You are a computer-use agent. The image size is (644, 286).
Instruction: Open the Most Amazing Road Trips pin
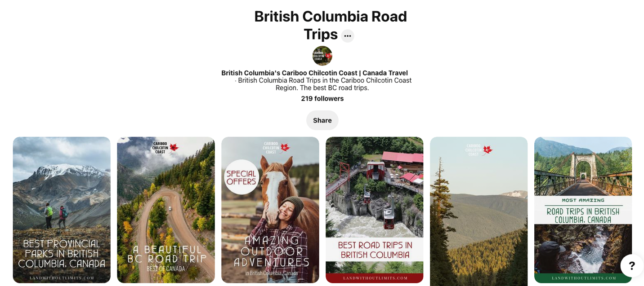point(583,210)
